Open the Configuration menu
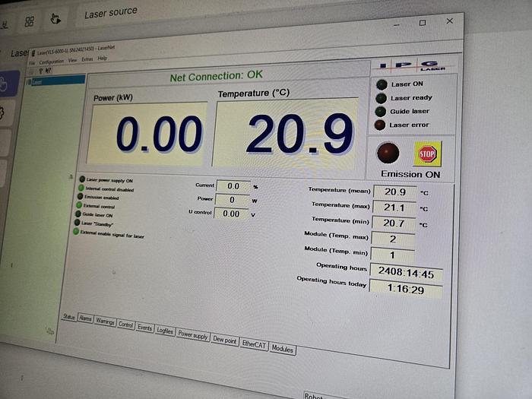 [x=51, y=61]
